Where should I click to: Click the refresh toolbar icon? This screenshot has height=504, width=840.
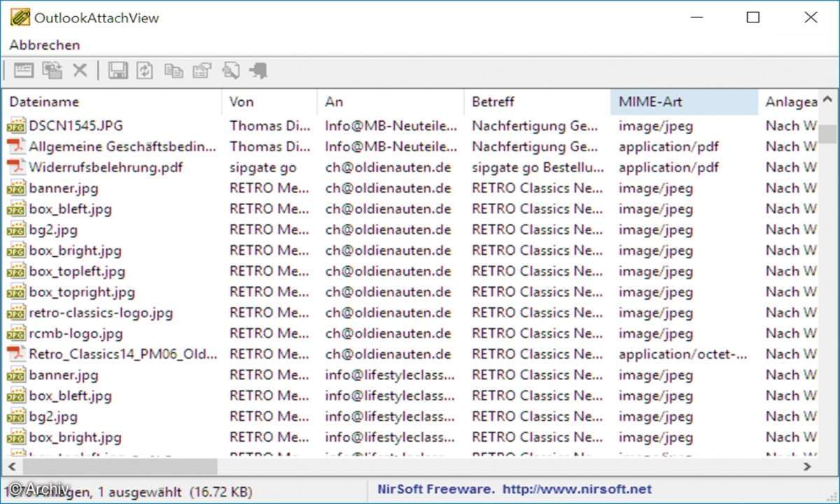point(145,70)
